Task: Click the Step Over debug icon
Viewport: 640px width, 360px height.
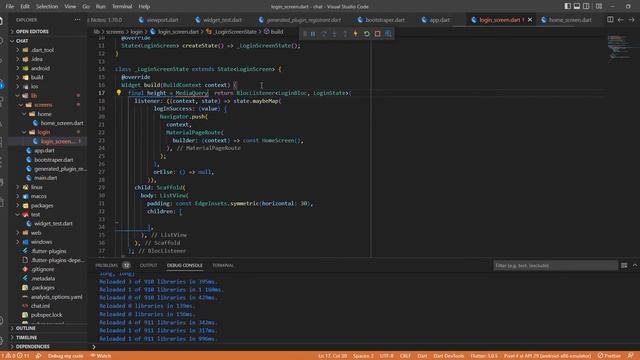Action: point(324,34)
